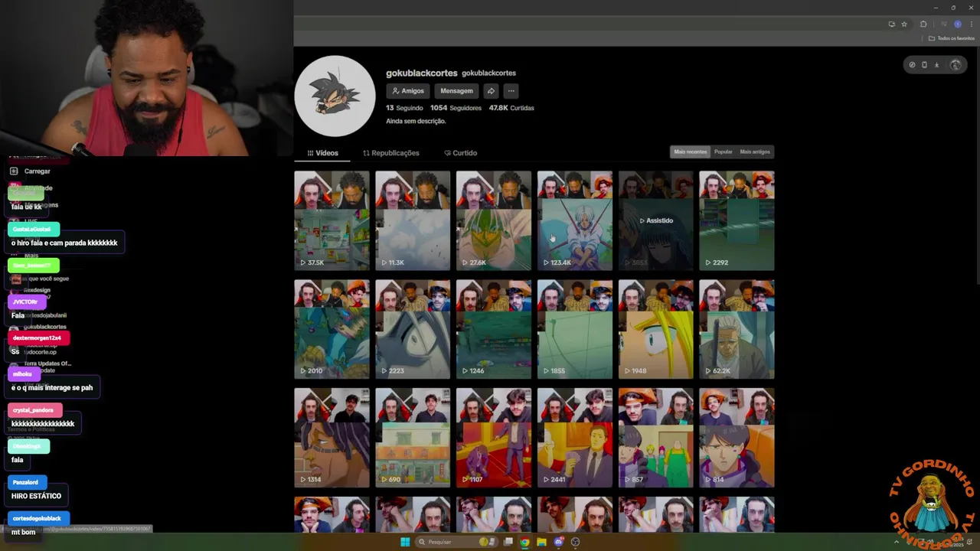Click the gokublackcortes username heading

[421, 73]
